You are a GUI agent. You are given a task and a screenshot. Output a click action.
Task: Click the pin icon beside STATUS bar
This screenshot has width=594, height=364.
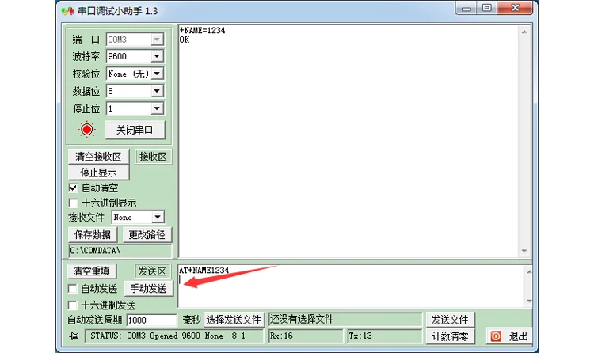74,336
